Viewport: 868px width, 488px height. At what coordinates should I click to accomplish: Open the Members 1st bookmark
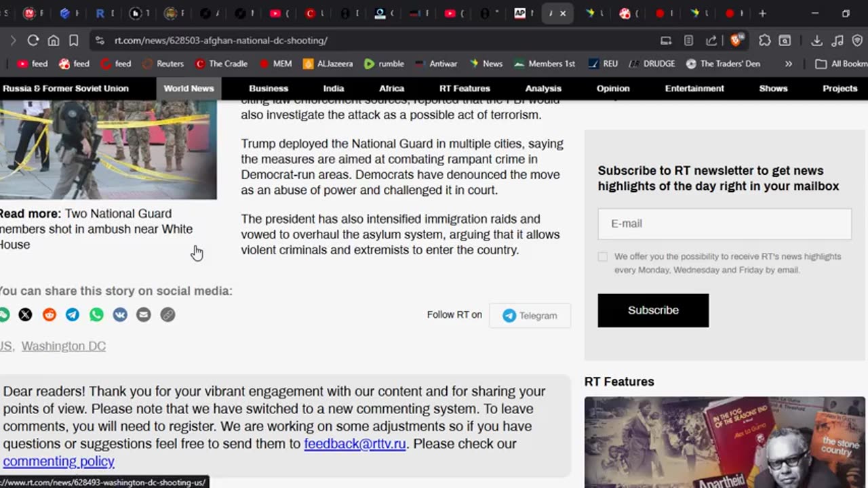coord(545,64)
